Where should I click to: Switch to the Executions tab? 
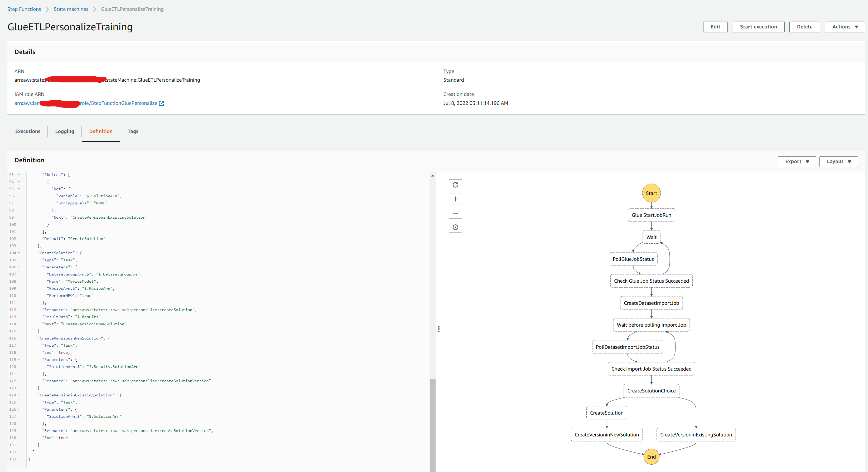pos(28,131)
